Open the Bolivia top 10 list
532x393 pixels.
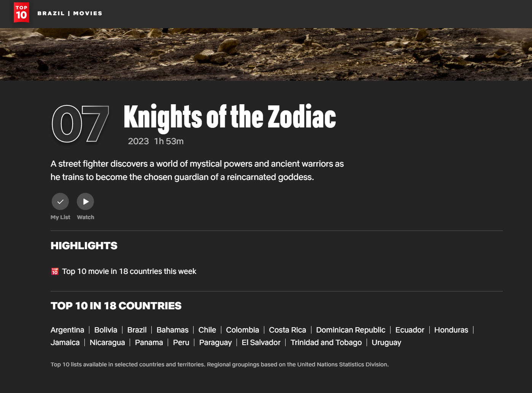point(106,330)
